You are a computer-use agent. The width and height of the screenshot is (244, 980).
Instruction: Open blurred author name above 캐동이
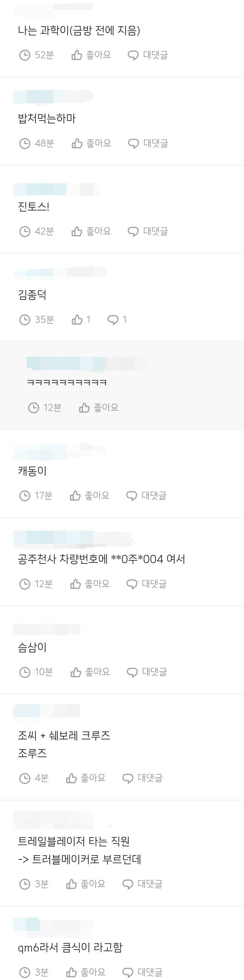[x=60, y=451]
